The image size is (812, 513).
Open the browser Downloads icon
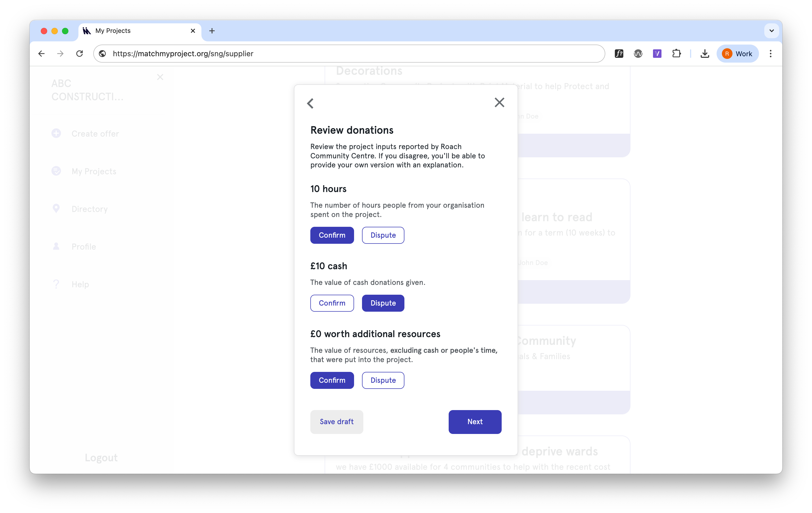pyautogui.click(x=704, y=54)
